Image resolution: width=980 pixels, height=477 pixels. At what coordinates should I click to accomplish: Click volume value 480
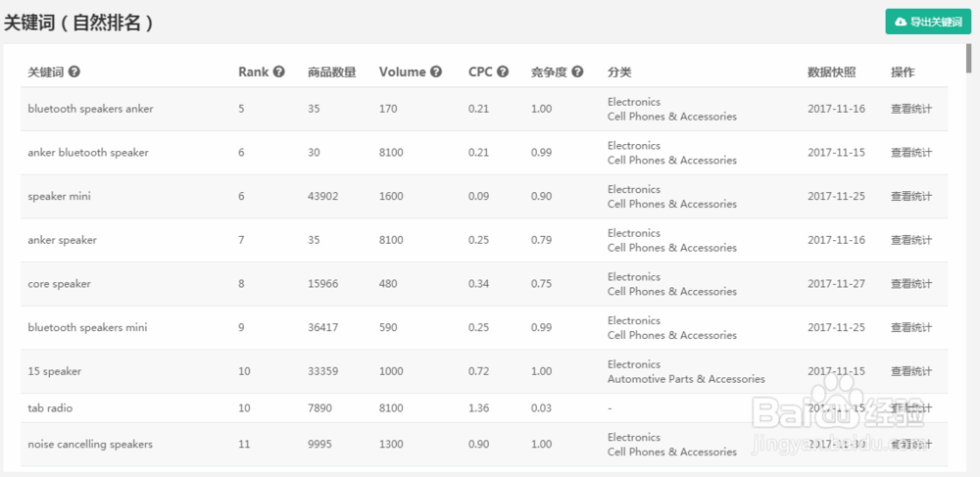388,283
